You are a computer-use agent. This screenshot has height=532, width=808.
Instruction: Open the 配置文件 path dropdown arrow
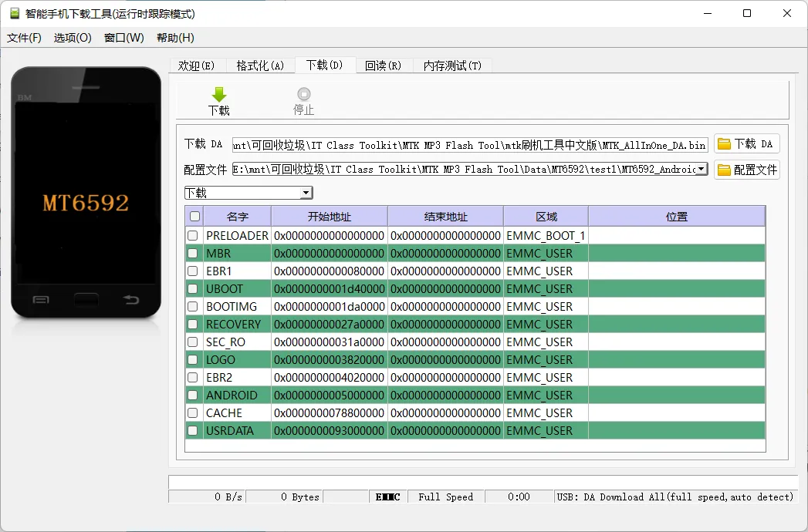tap(702, 169)
